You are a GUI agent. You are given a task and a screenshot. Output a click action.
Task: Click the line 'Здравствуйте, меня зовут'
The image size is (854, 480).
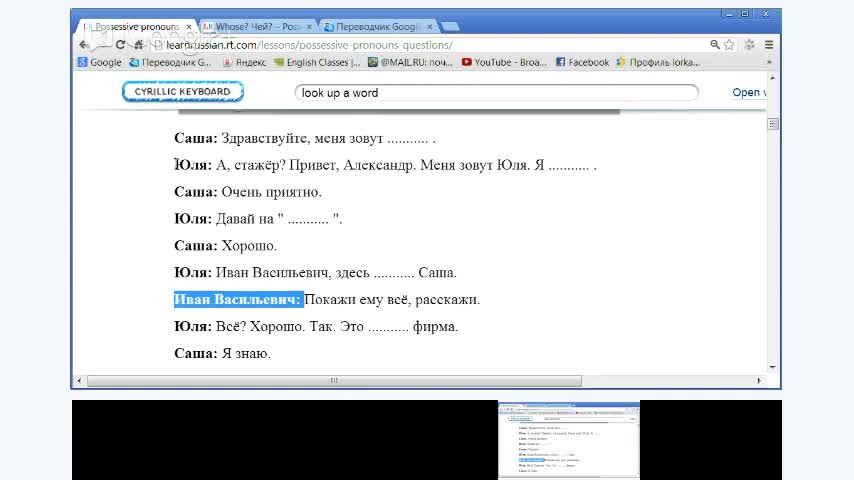pos(302,138)
